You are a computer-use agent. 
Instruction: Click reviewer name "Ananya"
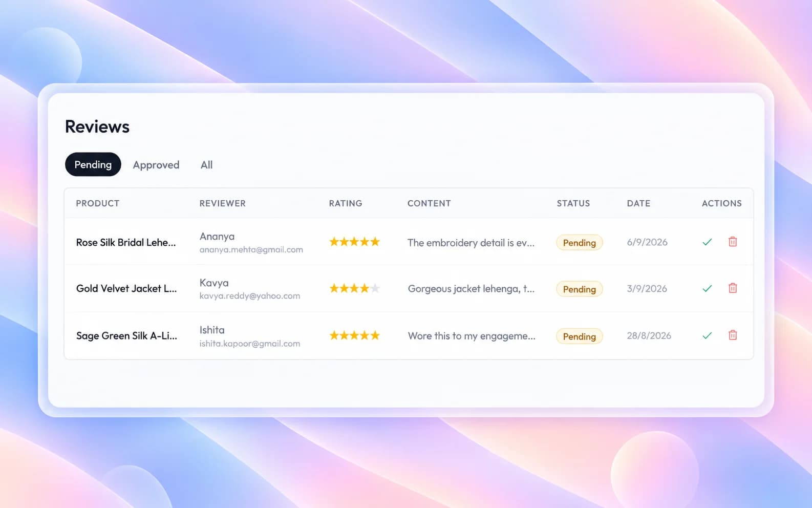point(217,237)
